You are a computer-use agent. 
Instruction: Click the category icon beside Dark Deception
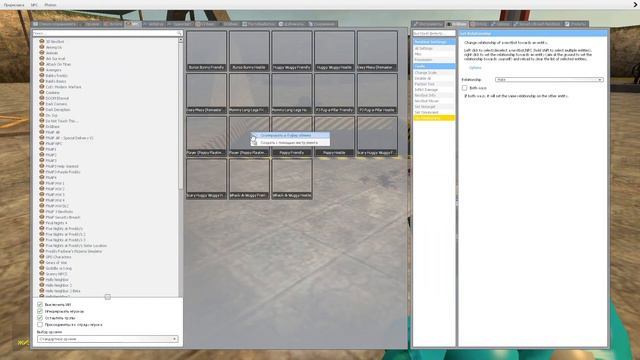(42, 109)
